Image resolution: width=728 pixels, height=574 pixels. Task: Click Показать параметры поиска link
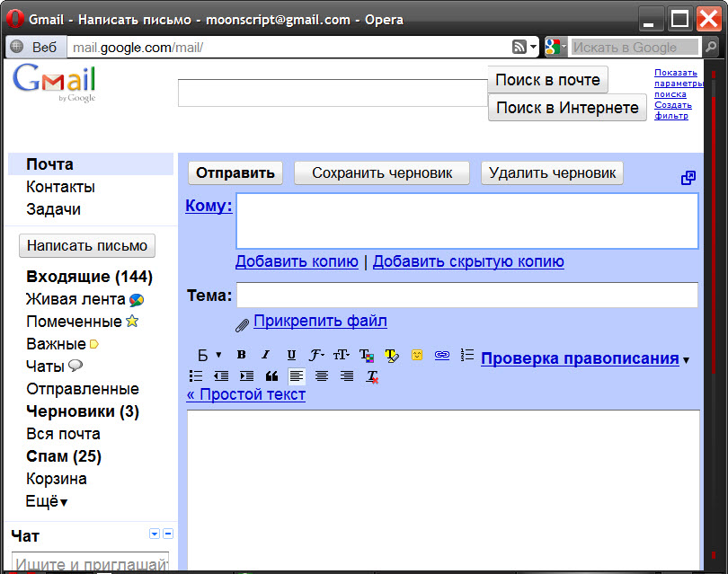[x=679, y=84]
